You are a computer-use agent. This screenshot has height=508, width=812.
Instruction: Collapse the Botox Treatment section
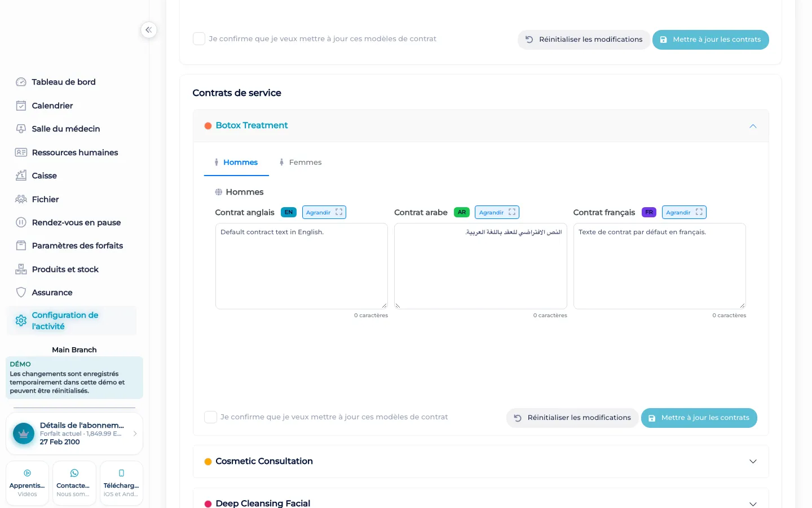tap(753, 126)
